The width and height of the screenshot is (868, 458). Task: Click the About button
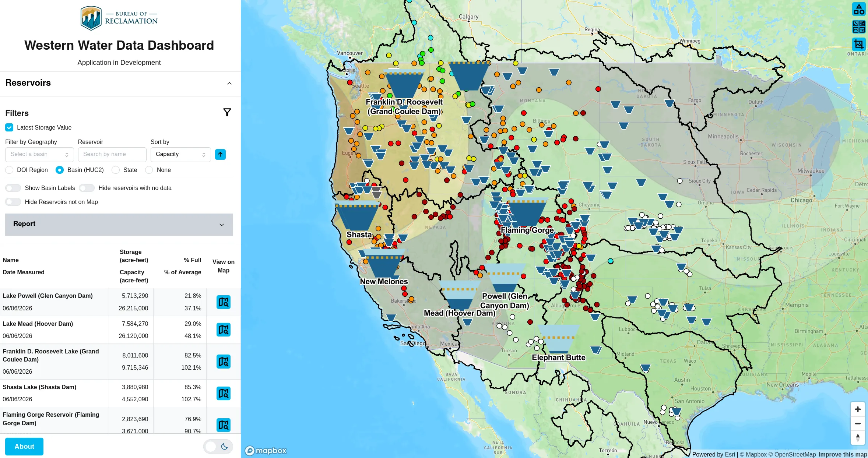click(24, 447)
